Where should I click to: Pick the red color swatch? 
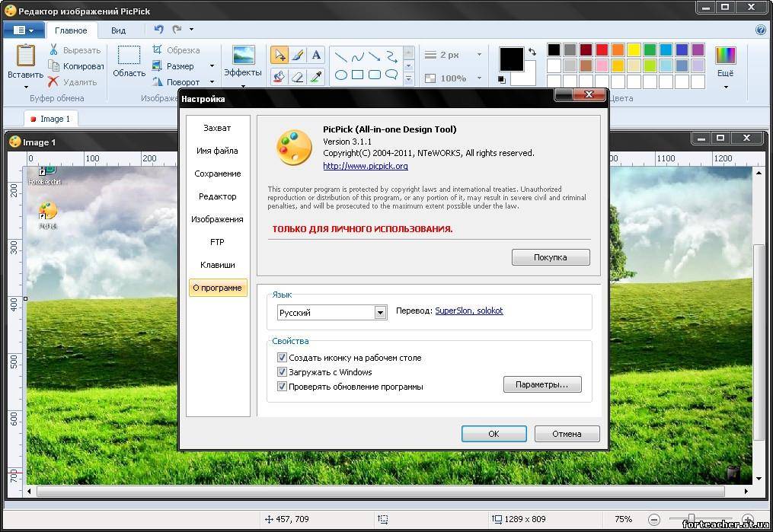[x=602, y=49]
